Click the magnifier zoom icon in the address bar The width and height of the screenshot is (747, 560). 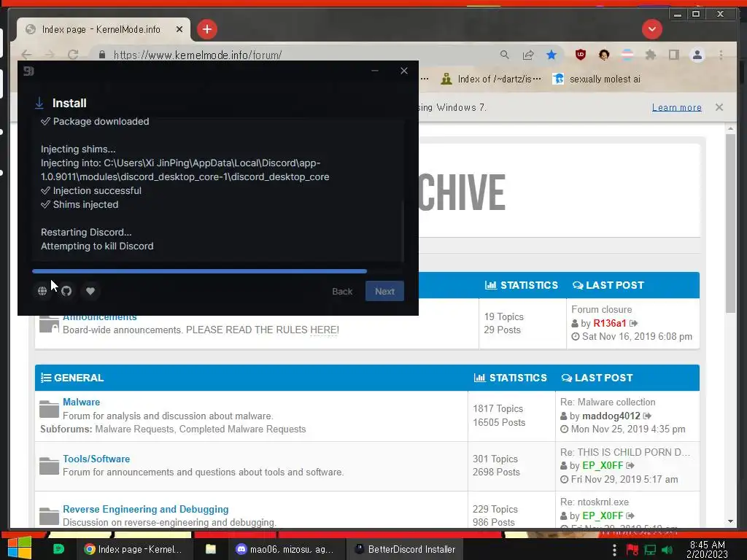coord(505,55)
